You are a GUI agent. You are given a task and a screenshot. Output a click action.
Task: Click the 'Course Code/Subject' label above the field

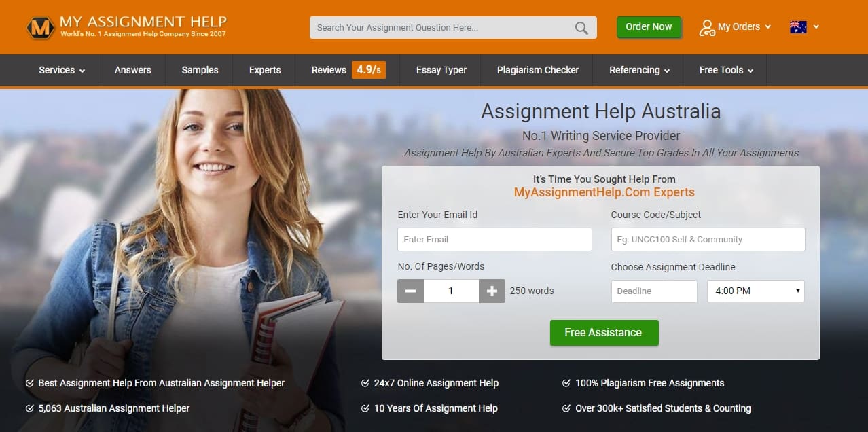pos(656,215)
